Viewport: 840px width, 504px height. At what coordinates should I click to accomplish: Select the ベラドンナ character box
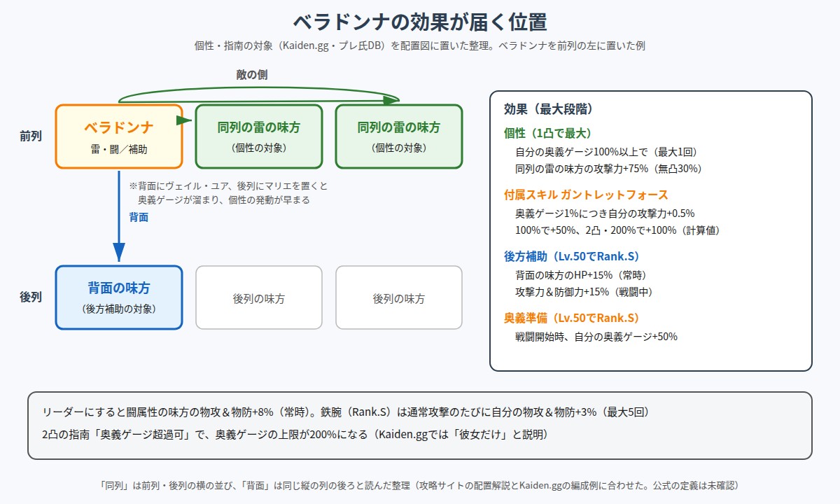click(x=119, y=136)
